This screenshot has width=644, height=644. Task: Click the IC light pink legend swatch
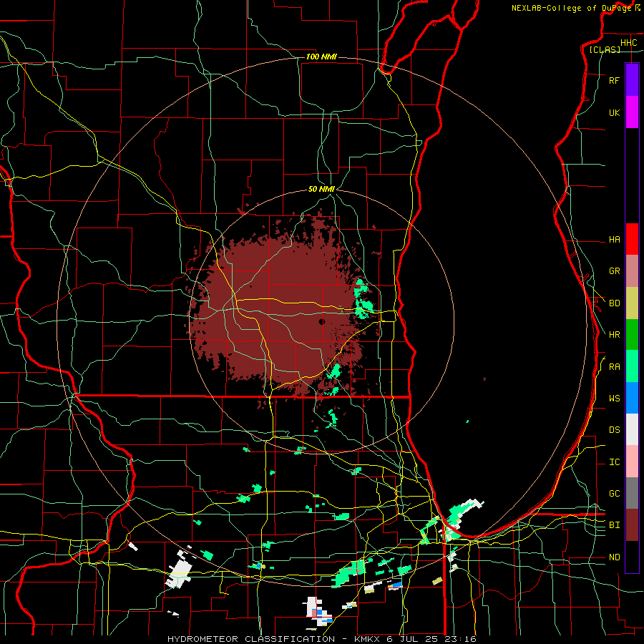(x=632, y=462)
